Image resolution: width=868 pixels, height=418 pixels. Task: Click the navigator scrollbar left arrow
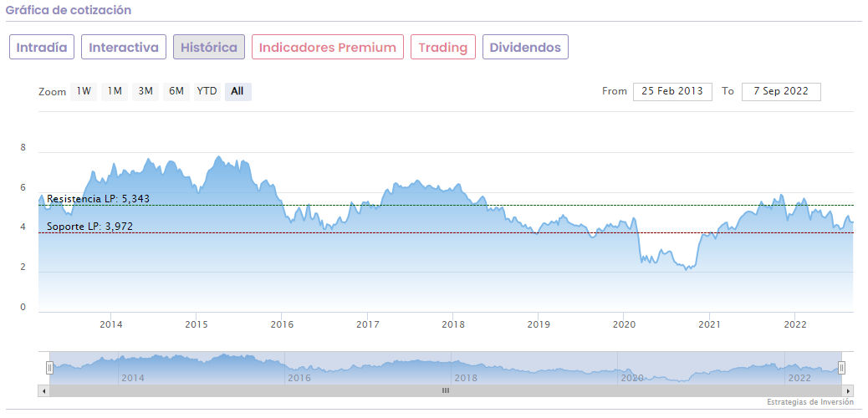[x=43, y=390]
